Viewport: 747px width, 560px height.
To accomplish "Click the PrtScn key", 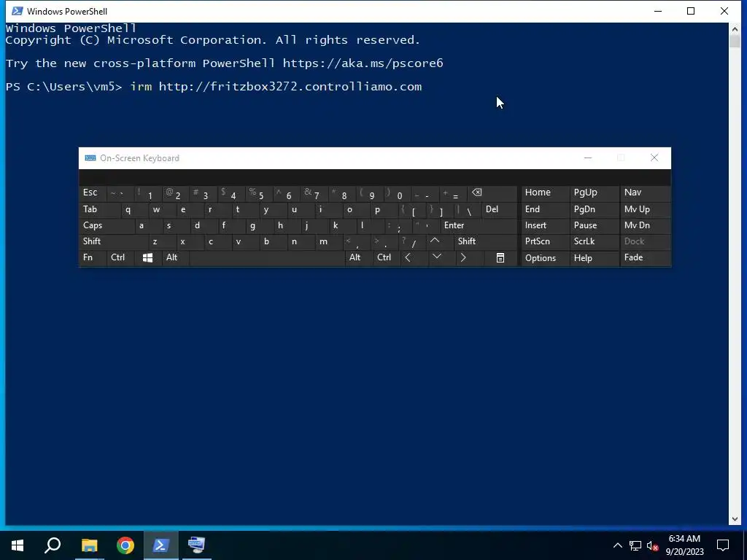I will pos(545,241).
